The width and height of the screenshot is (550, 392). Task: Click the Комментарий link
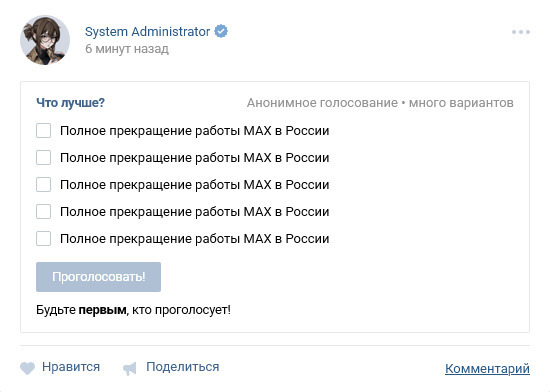487,369
